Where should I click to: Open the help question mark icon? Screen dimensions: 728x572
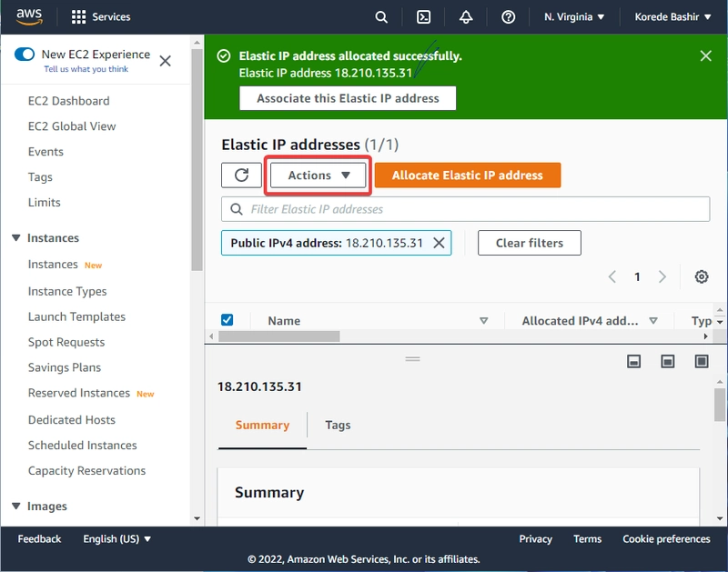pyautogui.click(x=508, y=17)
